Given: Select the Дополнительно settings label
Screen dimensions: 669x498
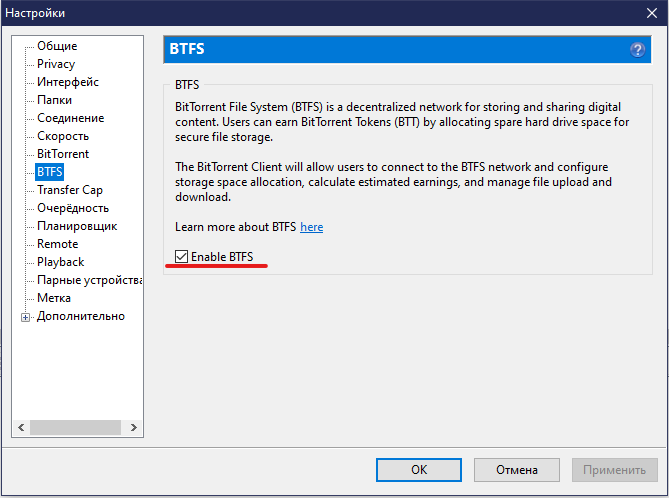Looking at the screenshot, I should [x=81, y=316].
